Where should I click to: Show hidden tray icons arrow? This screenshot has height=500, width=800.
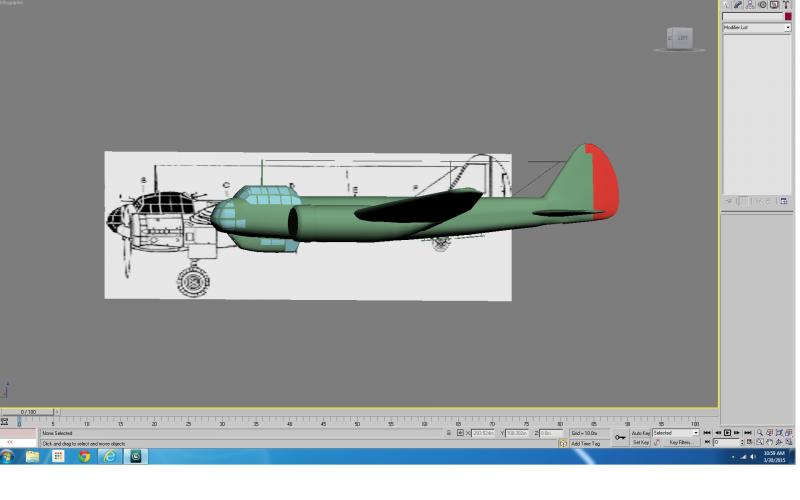733,457
